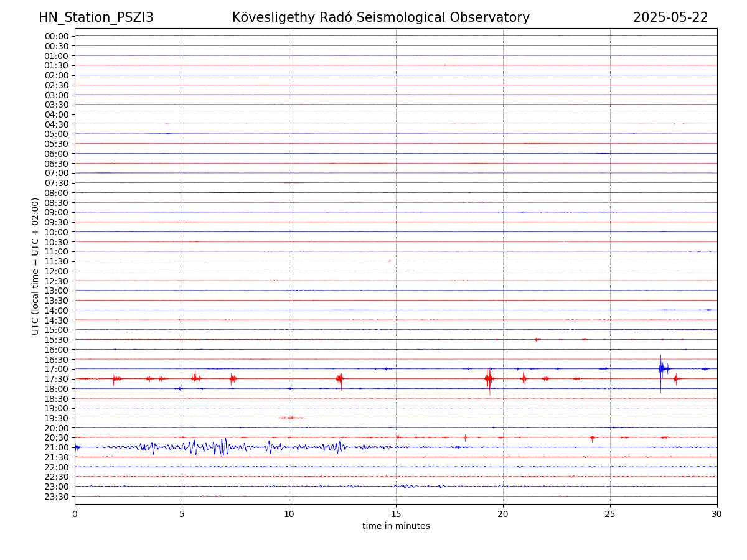Select the 12:00 row label
The width and height of the screenshot is (747, 560).
tap(57, 271)
